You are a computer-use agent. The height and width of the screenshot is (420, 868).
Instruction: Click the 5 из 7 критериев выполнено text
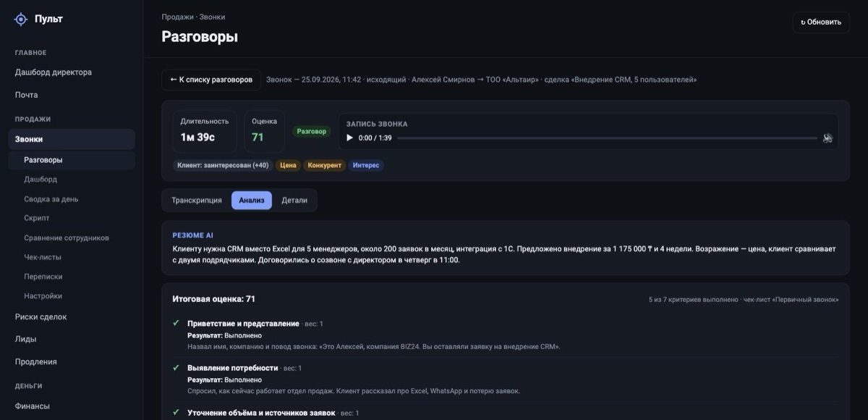(694, 299)
